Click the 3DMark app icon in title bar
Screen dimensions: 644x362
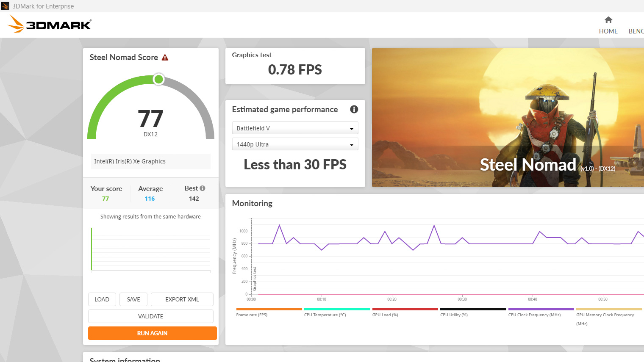[5, 6]
